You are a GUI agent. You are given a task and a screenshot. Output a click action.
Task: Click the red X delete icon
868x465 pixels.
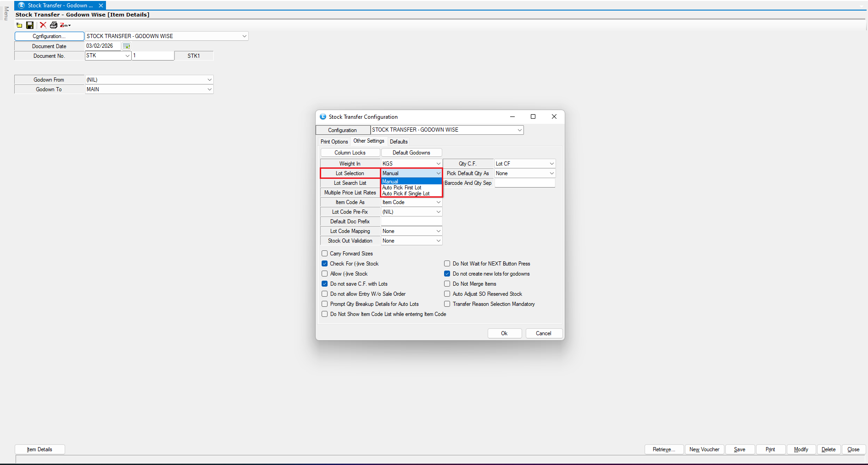coord(43,25)
